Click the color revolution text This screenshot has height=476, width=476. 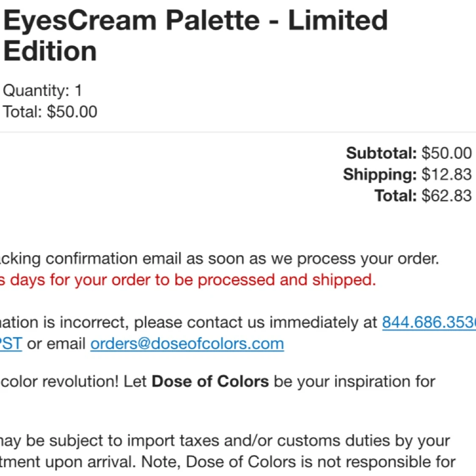point(59,382)
